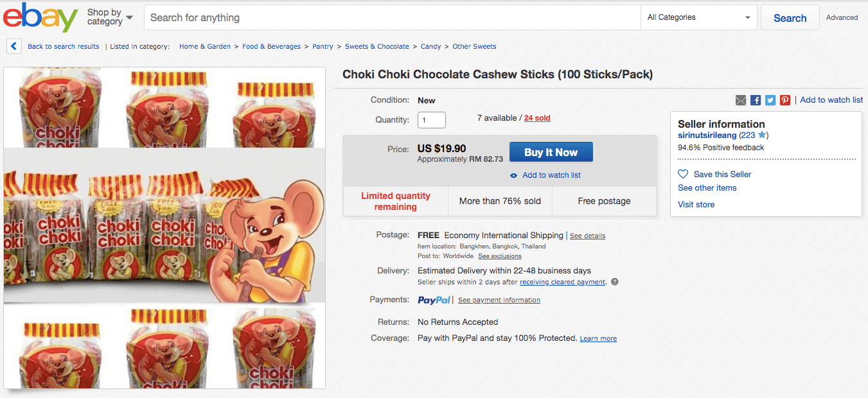Share listing via email icon
Screen dimensions: 868x398
[741, 100]
